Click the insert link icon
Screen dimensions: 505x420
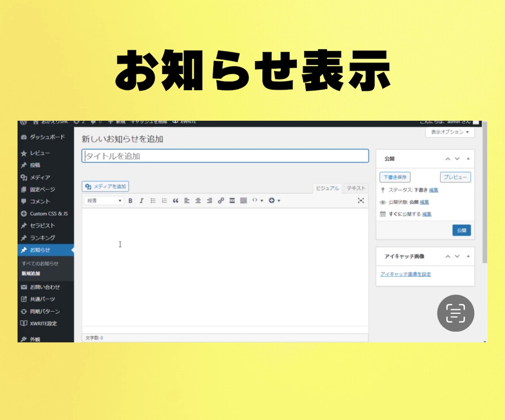click(x=221, y=201)
